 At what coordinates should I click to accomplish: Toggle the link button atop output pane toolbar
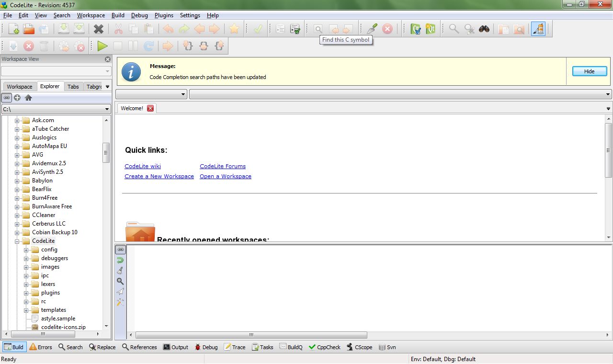tap(120, 250)
